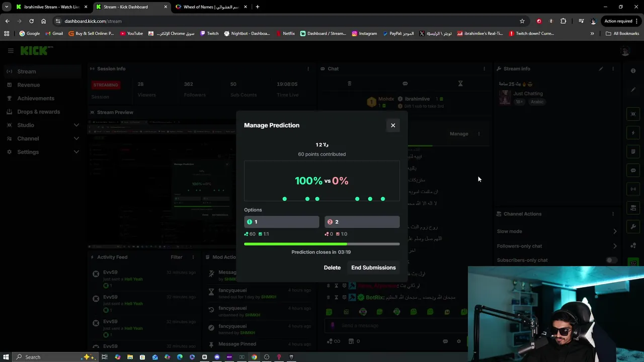The image size is (644, 362).
Task: Click the chat trash icon
Action: click(x=349, y=83)
